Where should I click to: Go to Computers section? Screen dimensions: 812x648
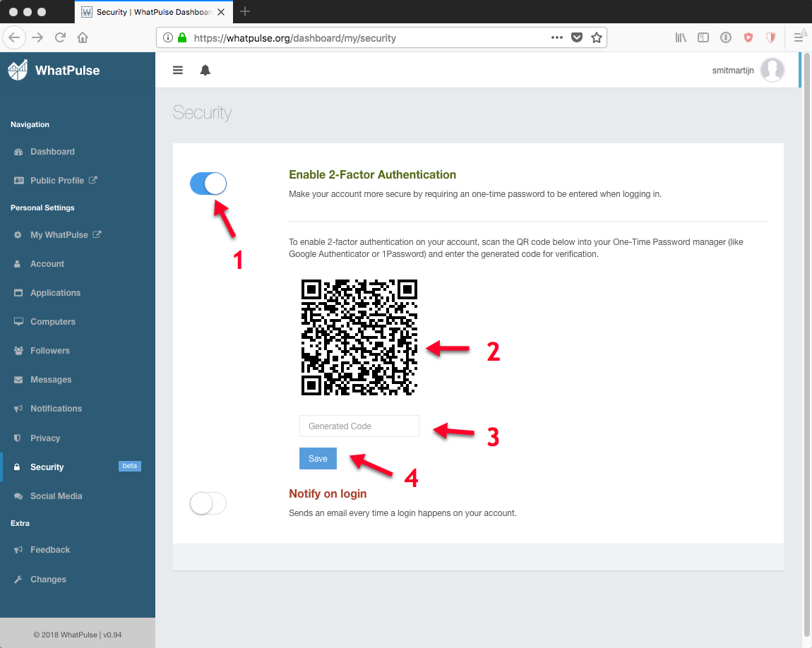tap(53, 322)
